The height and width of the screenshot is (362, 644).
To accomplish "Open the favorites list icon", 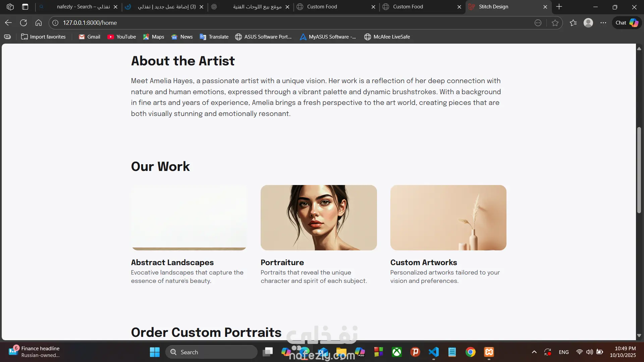I will tap(573, 23).
